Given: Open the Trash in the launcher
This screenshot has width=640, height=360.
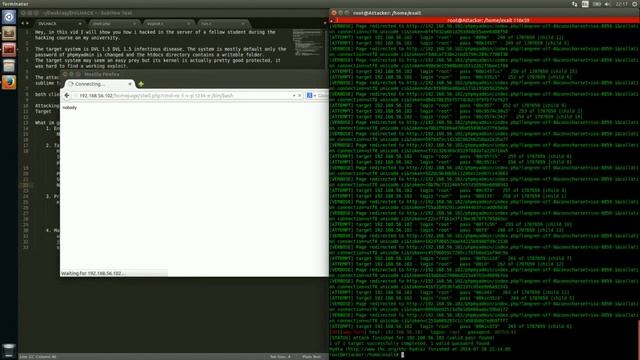Looking at the screenshot, I should pos(9,350).
